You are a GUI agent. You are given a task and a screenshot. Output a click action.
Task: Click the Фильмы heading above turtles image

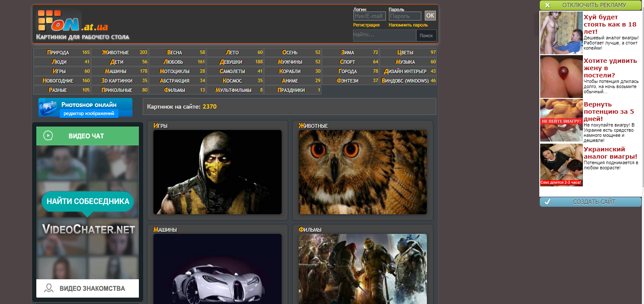(x=310, y=230)
